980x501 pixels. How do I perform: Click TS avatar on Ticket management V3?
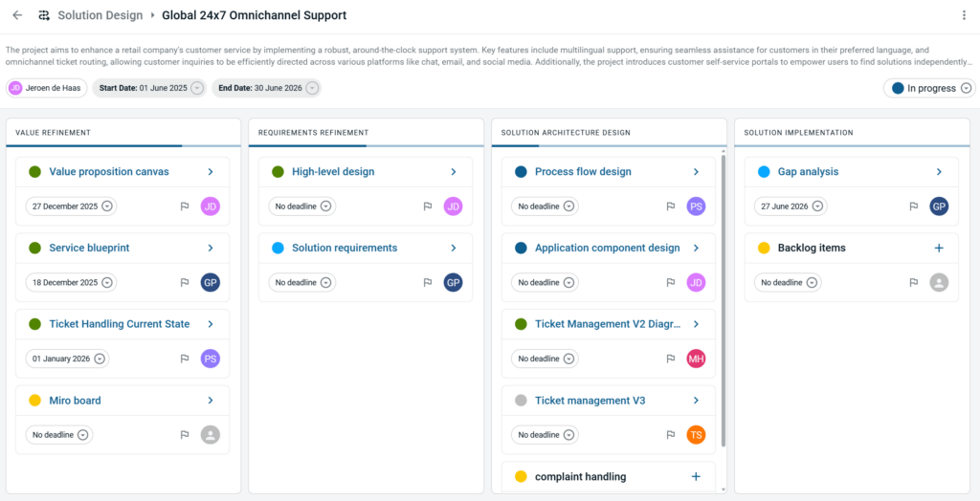coord(697,435)
